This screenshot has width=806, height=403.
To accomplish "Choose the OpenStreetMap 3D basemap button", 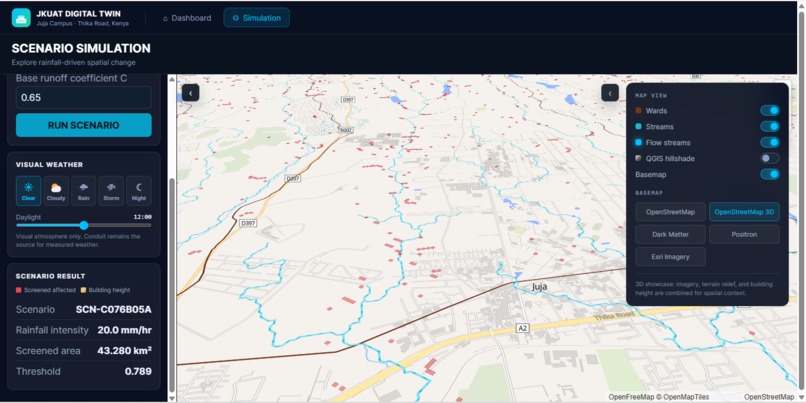I will coord(744,212).
